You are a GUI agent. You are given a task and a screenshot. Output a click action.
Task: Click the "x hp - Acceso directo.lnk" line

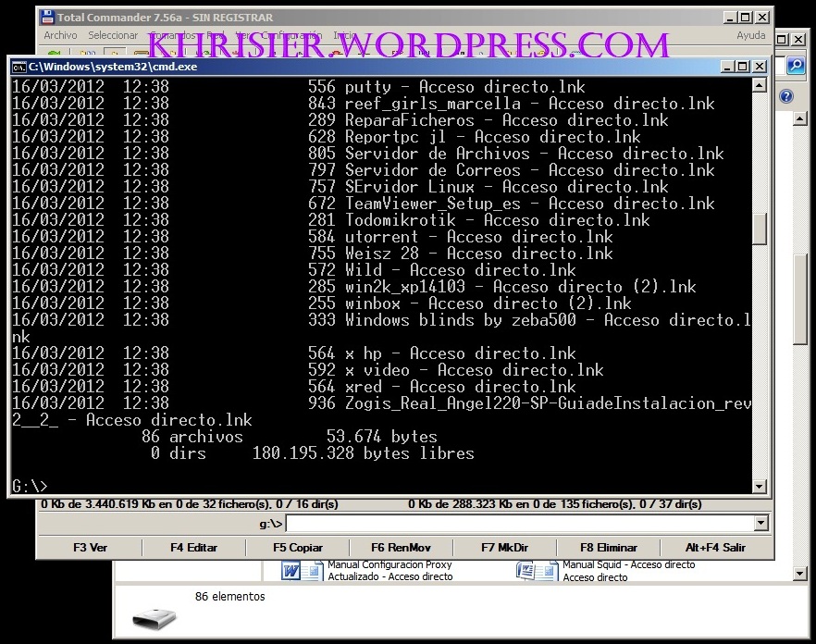point(294,353)
